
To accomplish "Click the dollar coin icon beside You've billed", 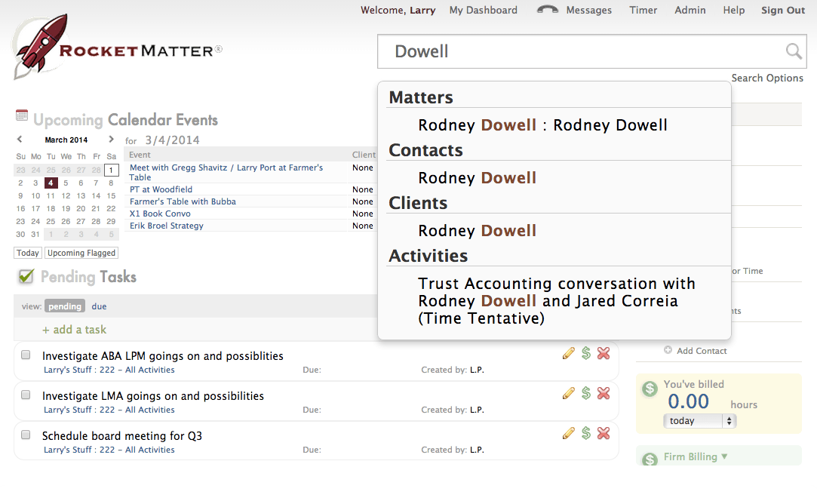I will tap(650, 389).
